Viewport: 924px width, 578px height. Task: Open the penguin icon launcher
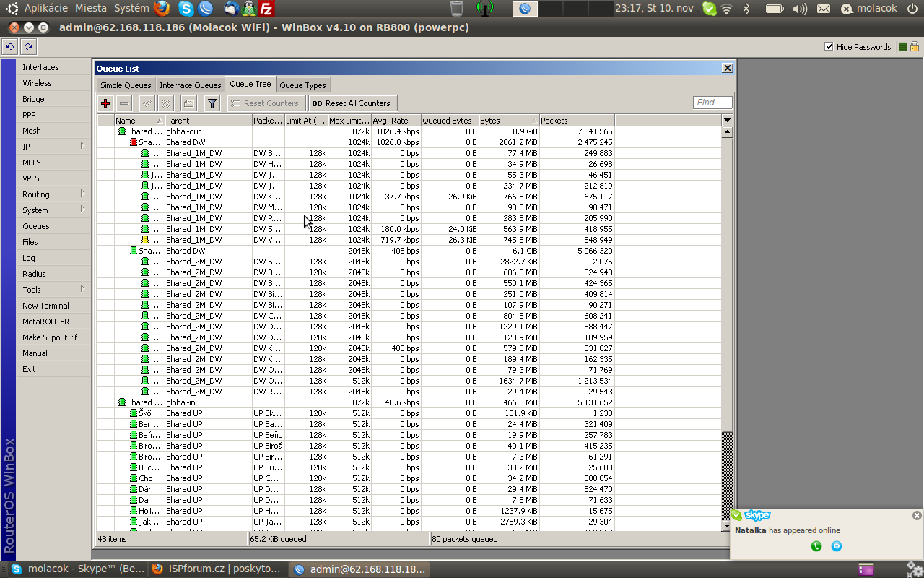[249, 9]
